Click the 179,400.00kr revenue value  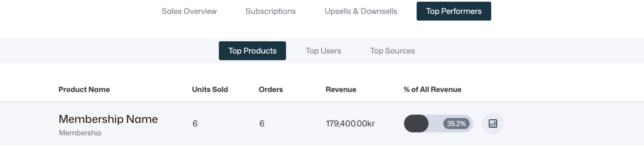click(x=350, y=124)
